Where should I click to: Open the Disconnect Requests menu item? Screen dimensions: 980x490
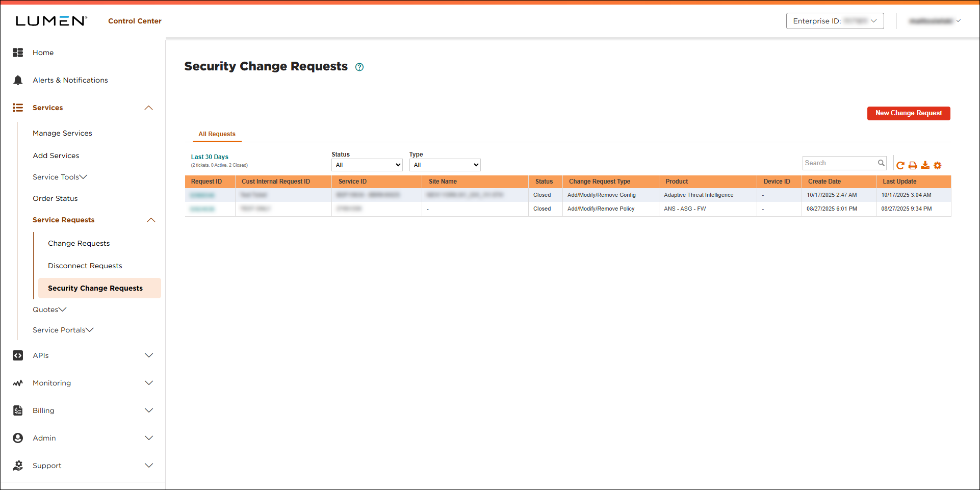(85, 266)
